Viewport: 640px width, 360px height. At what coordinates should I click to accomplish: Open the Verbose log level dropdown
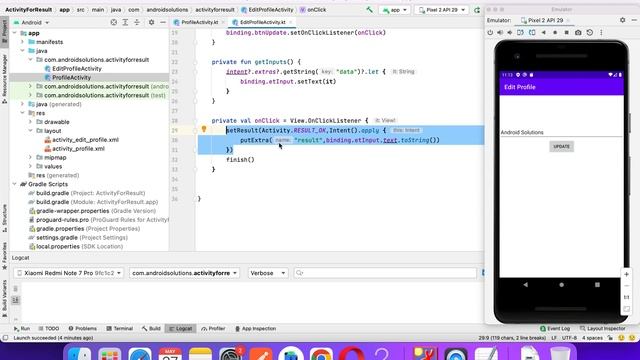click(268, 273)
